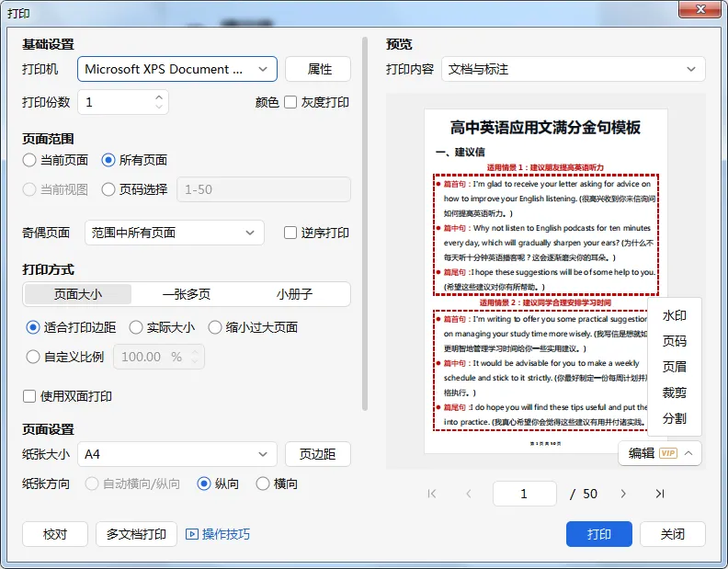Screen dimensions: 728x569
Task: Collapse the 编辑 VIP menu chevron
Action: click(x=688, y=453)
